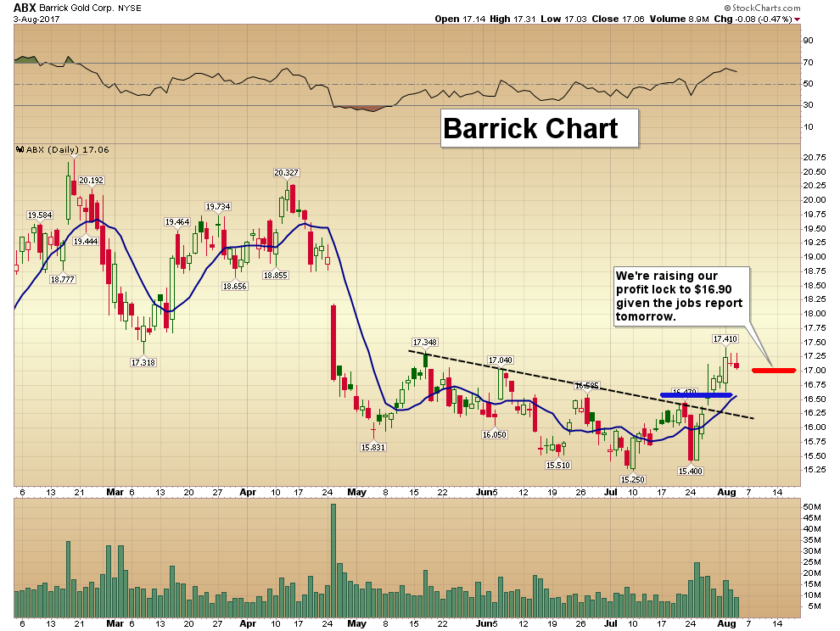840x631 pixels.
Task: Click the High 17.31 value
Action: 512,20
